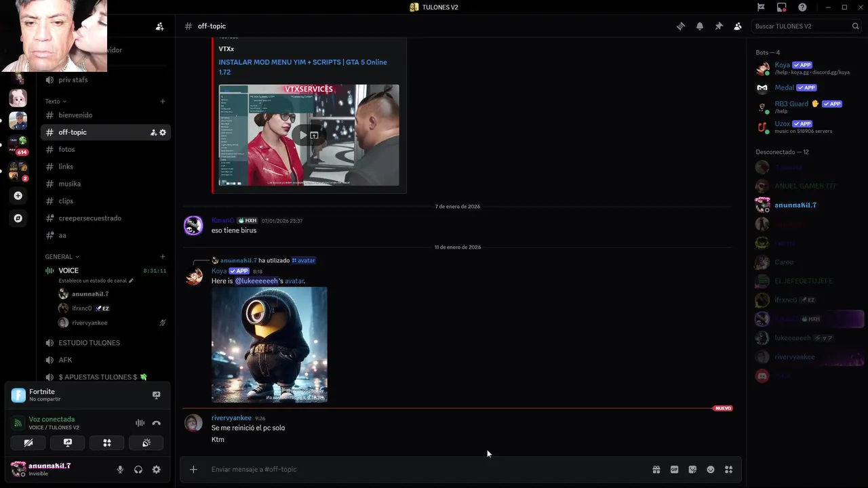Open off-topic channel settings gear
This screenshot has width=868, height=488.
[x=163, y=133]
